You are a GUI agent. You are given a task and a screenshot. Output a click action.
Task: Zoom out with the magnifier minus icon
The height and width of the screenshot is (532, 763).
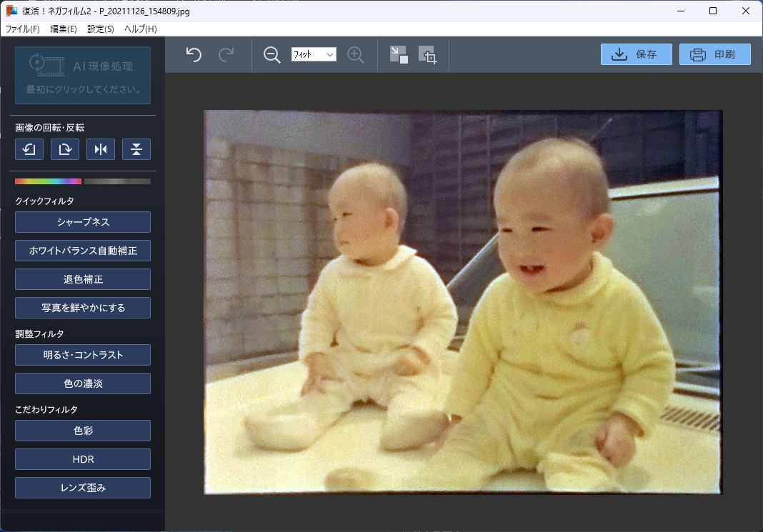272,55
